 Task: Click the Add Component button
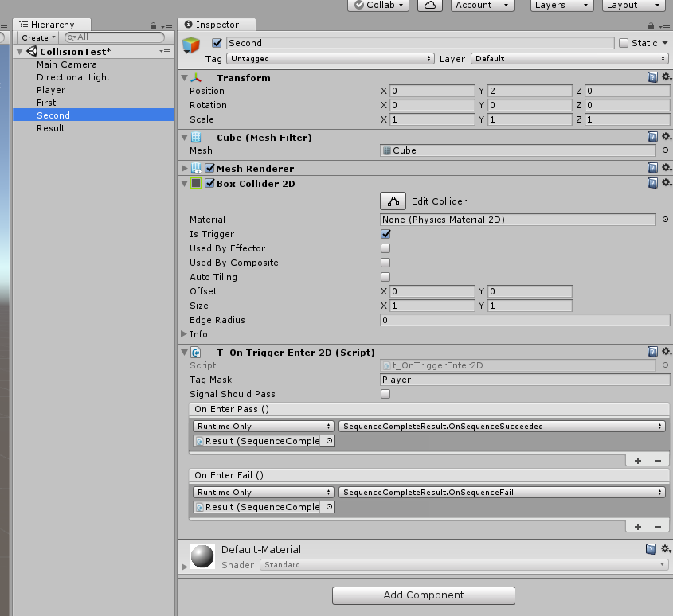tap(424, 595)
